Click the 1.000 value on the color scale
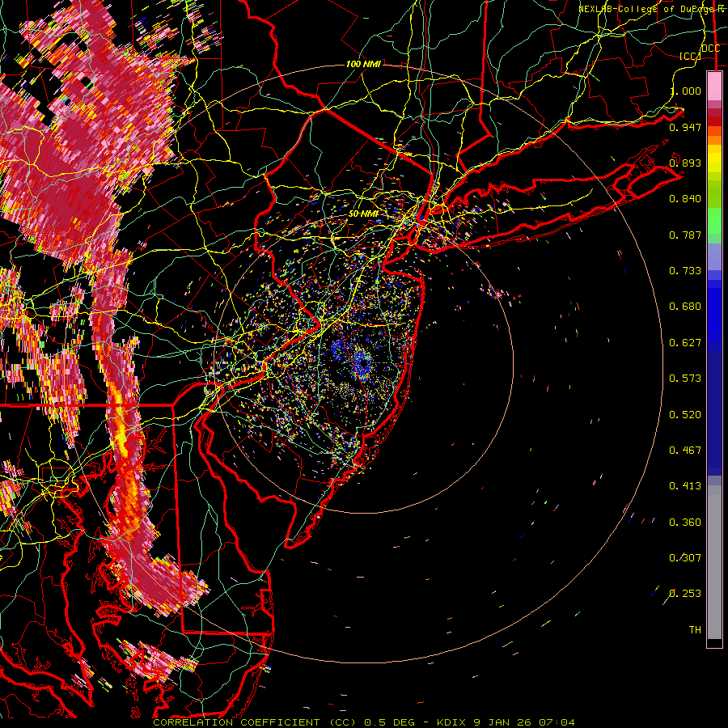The image size is (728, 728). point(686,91)
